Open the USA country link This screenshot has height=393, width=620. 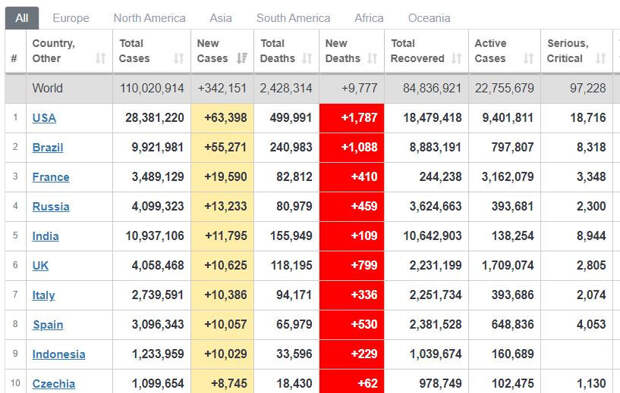pos(44,118)
